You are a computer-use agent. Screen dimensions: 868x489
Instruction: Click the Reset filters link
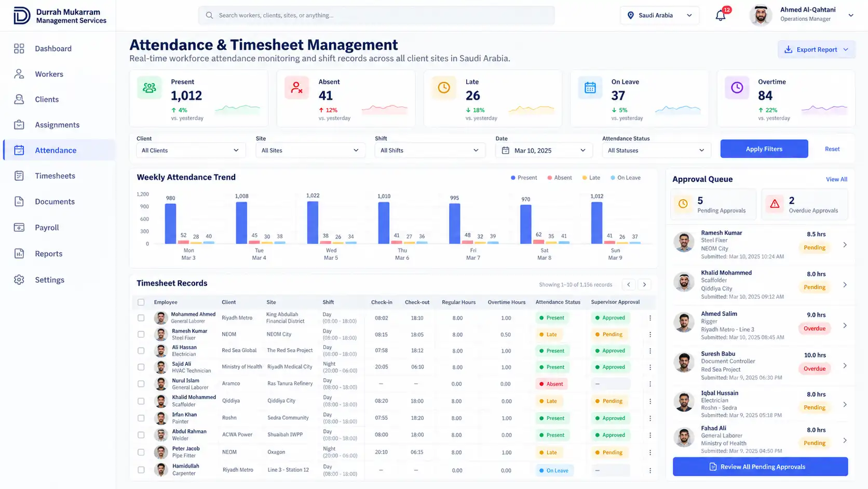click(832, 149)
